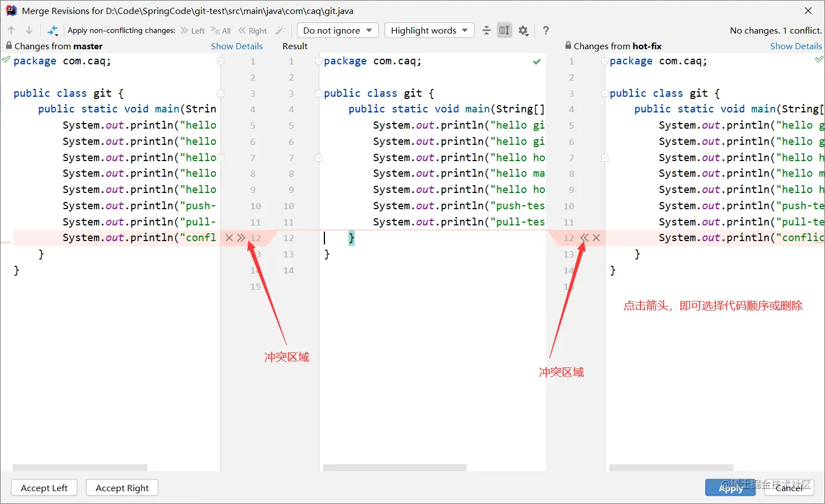
Task: Collapse unchanged fragments icon
Action: click(x=486, y=30)
